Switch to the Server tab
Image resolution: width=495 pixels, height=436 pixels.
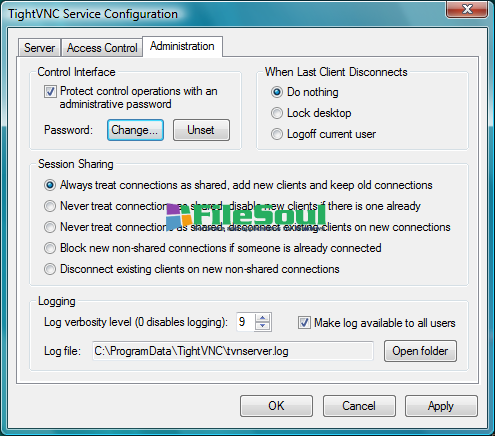pos(39,48)
